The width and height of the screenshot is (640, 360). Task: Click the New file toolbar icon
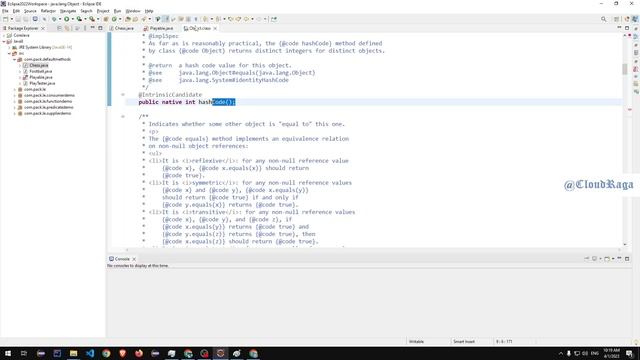pos(6,19)
